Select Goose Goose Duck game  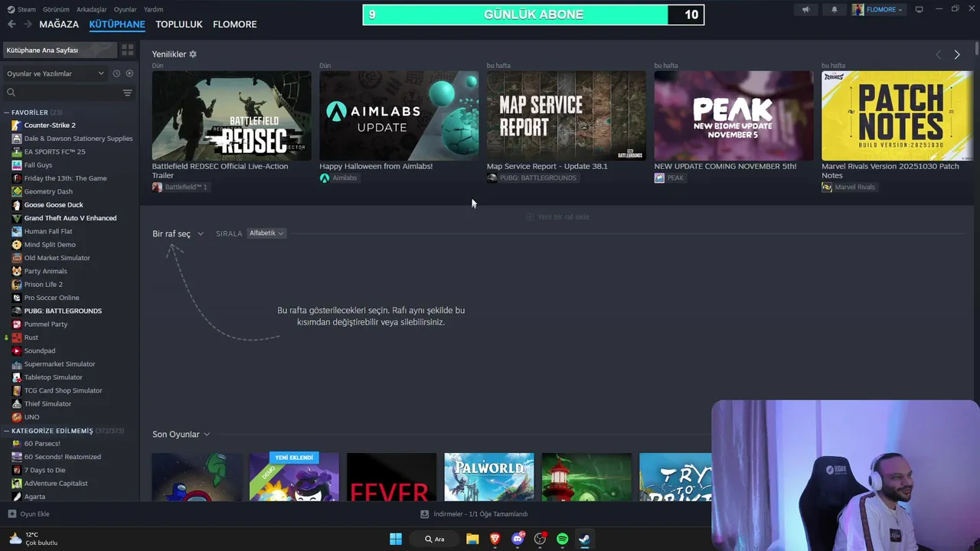54,205
